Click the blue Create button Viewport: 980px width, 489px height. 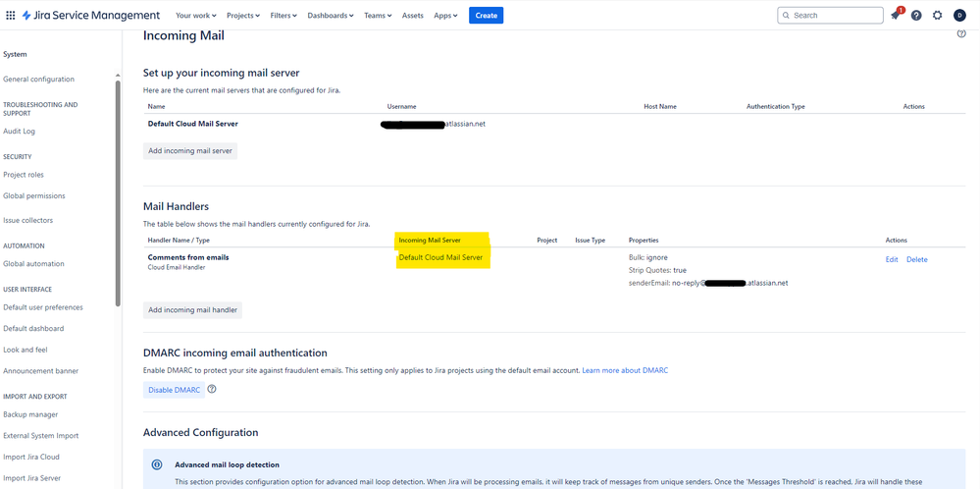[x=487, y=16]
